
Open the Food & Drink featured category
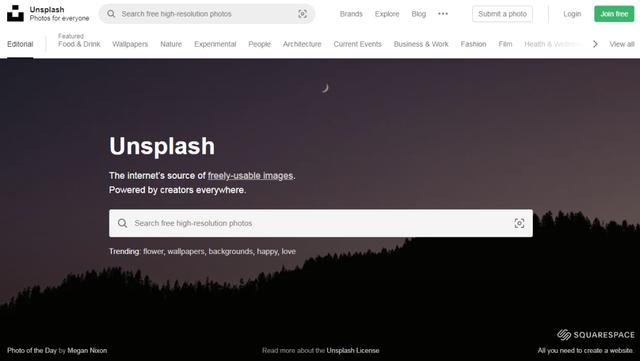(x=79, y=44)
